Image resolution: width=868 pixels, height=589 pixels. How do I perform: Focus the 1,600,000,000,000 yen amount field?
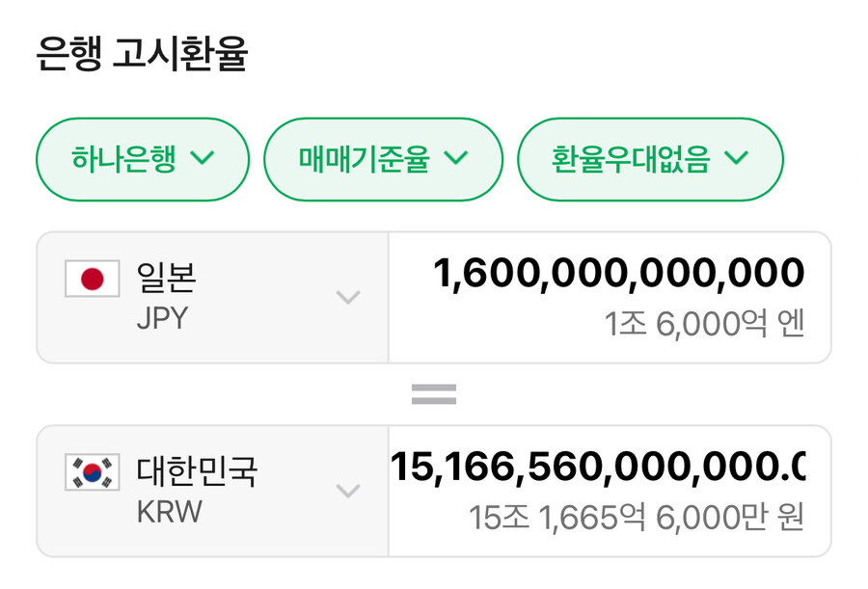point(618,274)
